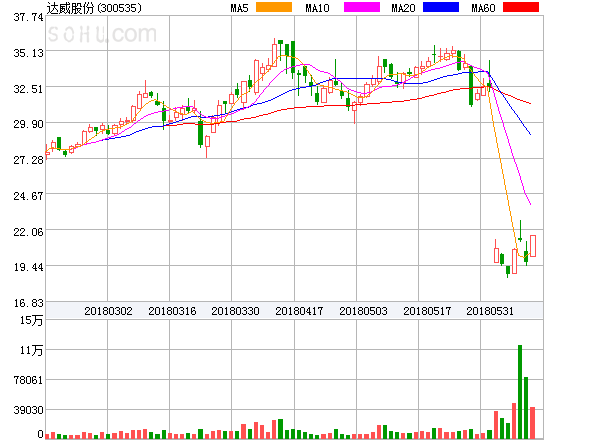
Task: Click the 39030 volume axis label
Action: [28, 410]
